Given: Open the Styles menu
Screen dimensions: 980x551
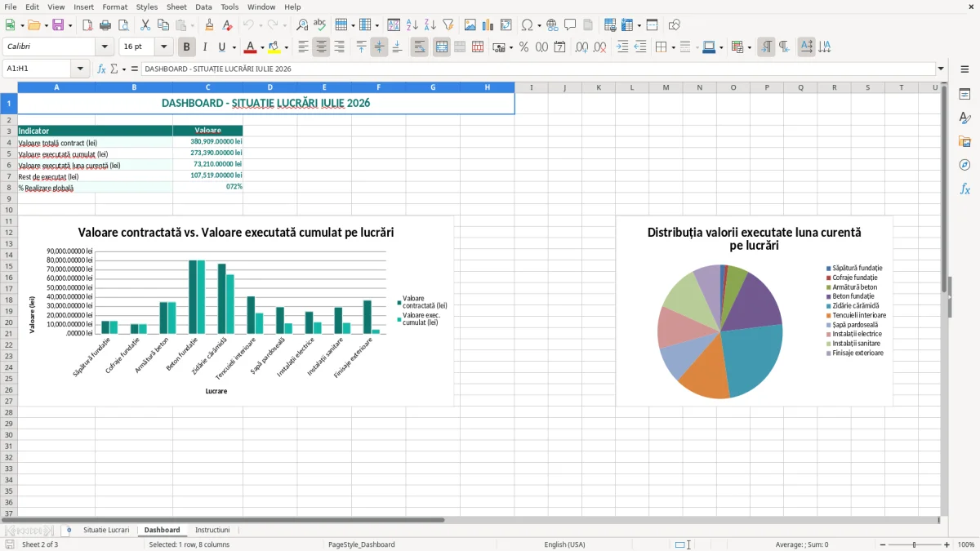Looking at the screenshot, I should 147,7.
